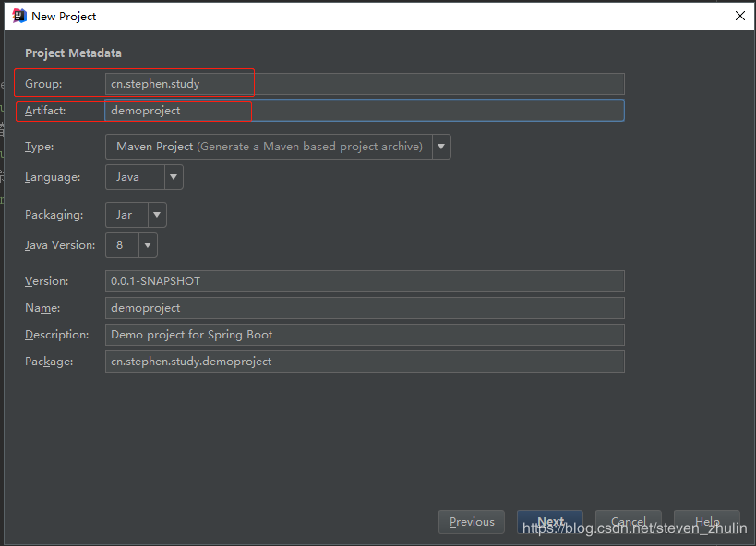Viewport: 756px width, 546px height.
Task: Click the Name field showing demoproject
Action: (x=365, y=307)
